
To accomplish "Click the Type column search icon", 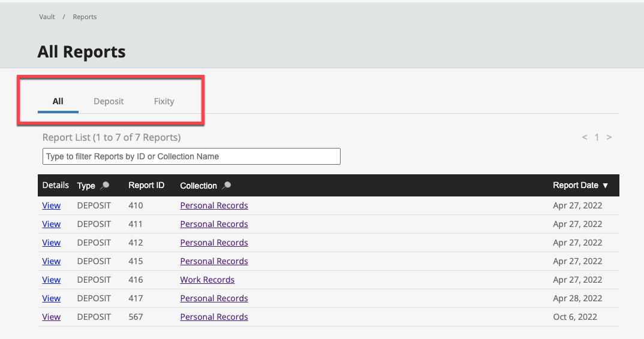I will tap(105, 186).
